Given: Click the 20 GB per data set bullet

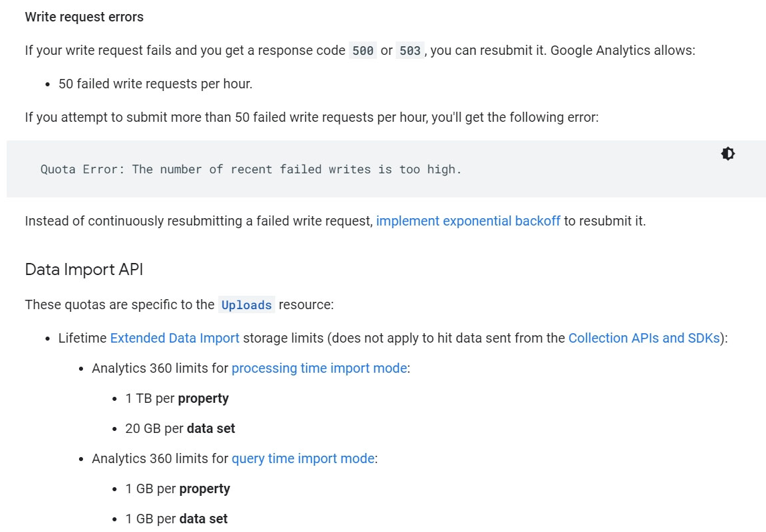Looking at the screenshot, I should point(180,428).
